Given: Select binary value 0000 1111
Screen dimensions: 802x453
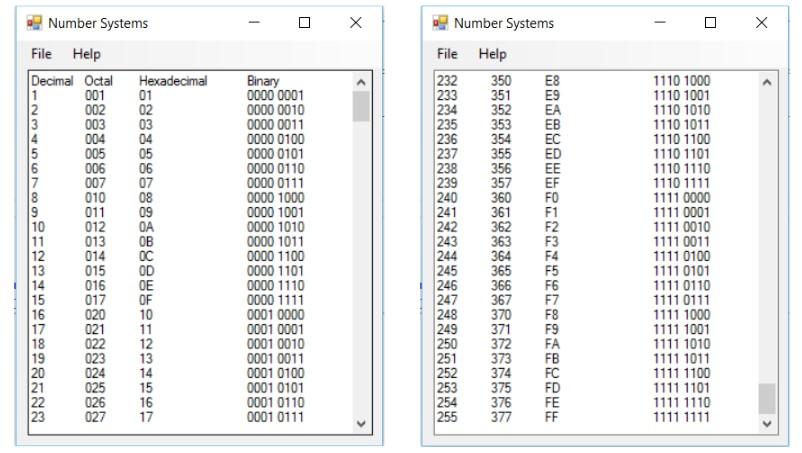Looking at the screenshot, I should click(275, 300).
